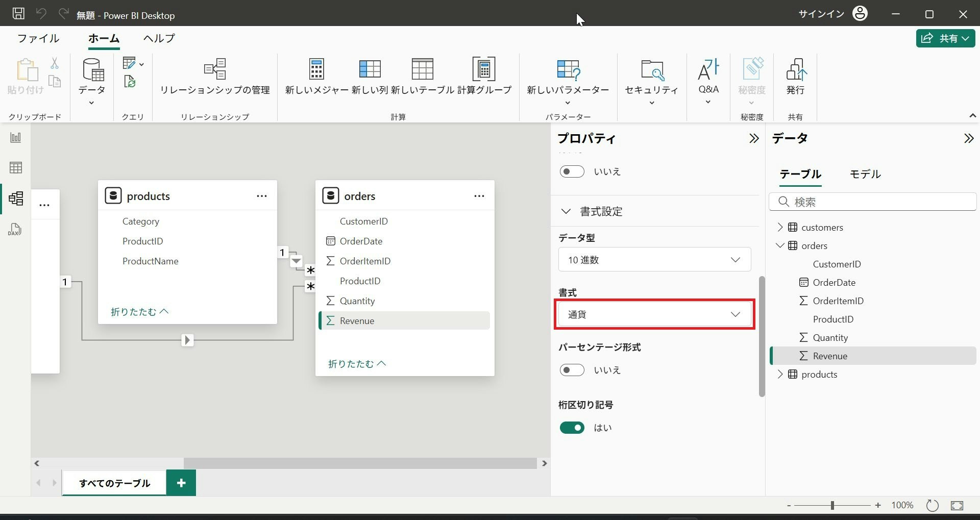980x520 pixels.
Task: Collapse the products table card with 折りたたむ
Action: pos(139,311)
